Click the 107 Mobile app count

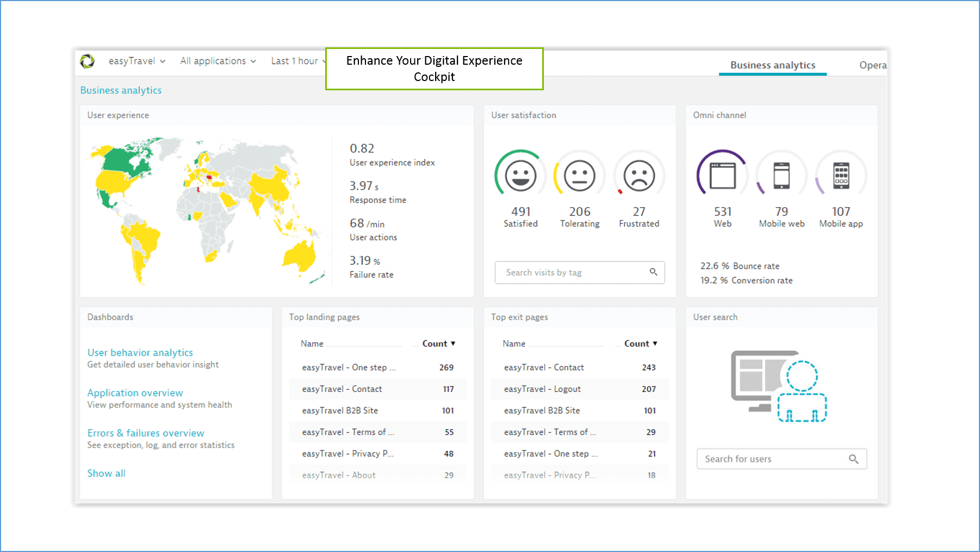click(x=841, y=212)
